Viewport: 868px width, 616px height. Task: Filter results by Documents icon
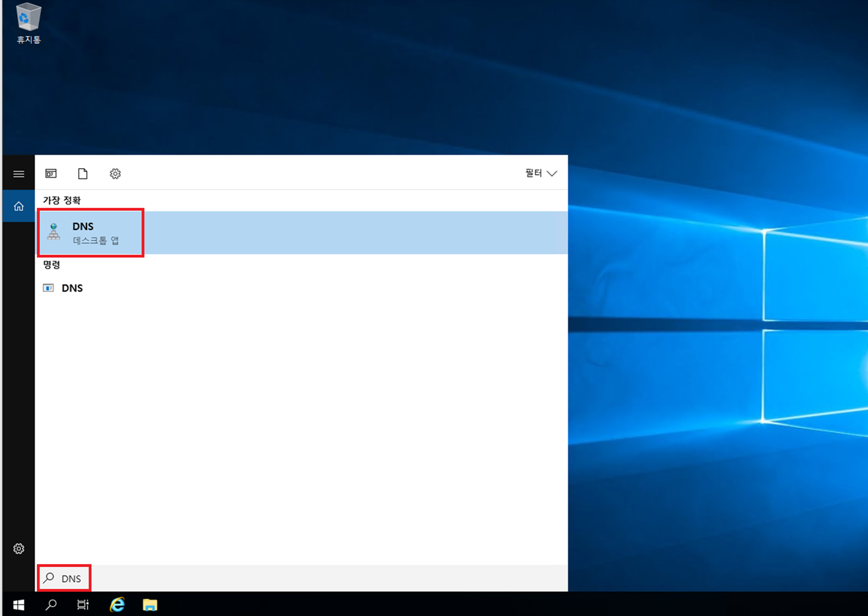[x=83, y=174]
